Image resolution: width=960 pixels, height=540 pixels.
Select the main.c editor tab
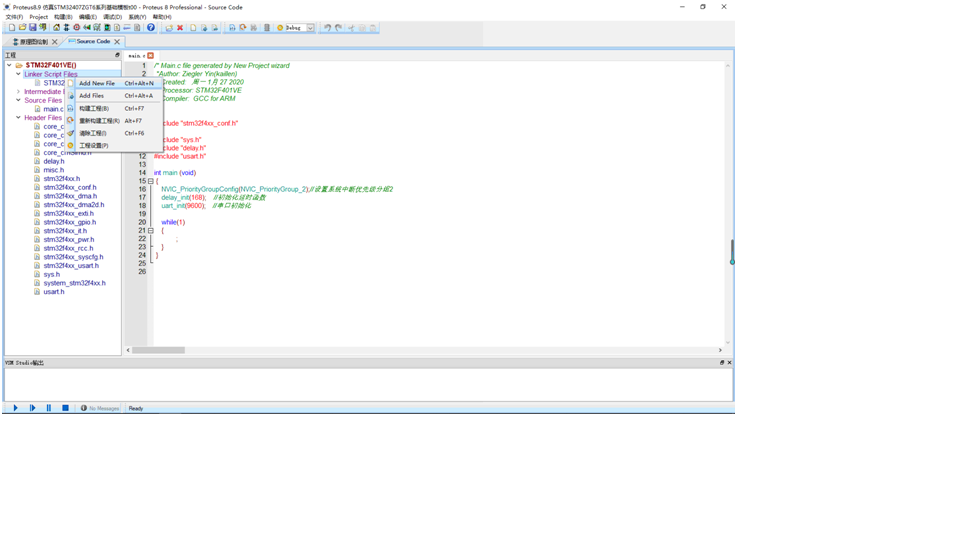point(136,56)
